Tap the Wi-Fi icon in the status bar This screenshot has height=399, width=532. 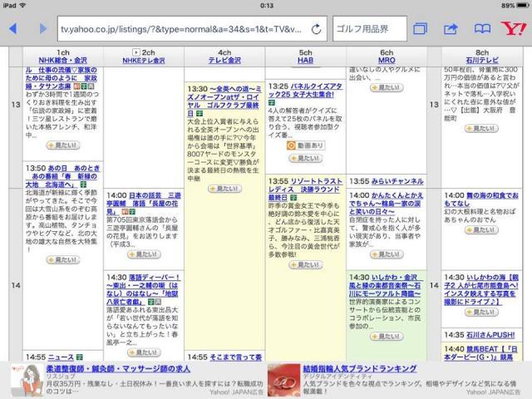22,5
